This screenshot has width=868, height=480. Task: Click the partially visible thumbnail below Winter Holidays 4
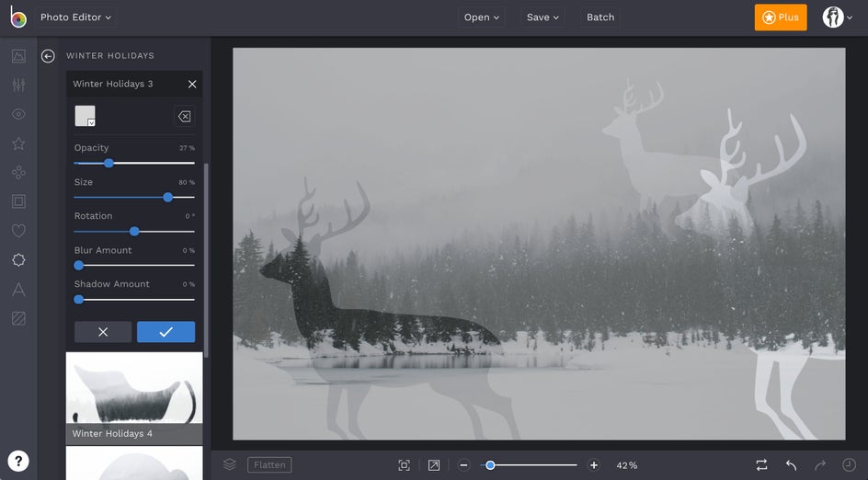pyautogui.click(x=134, y=463)
